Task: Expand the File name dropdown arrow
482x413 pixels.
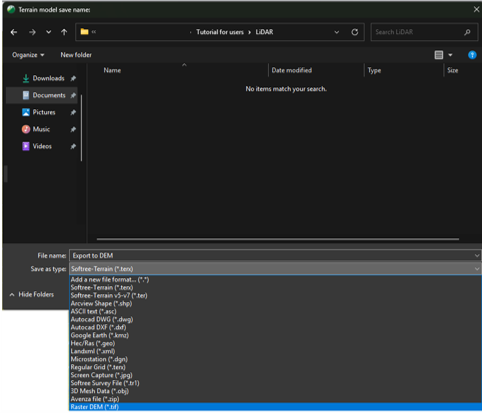Action: (477, 256)
